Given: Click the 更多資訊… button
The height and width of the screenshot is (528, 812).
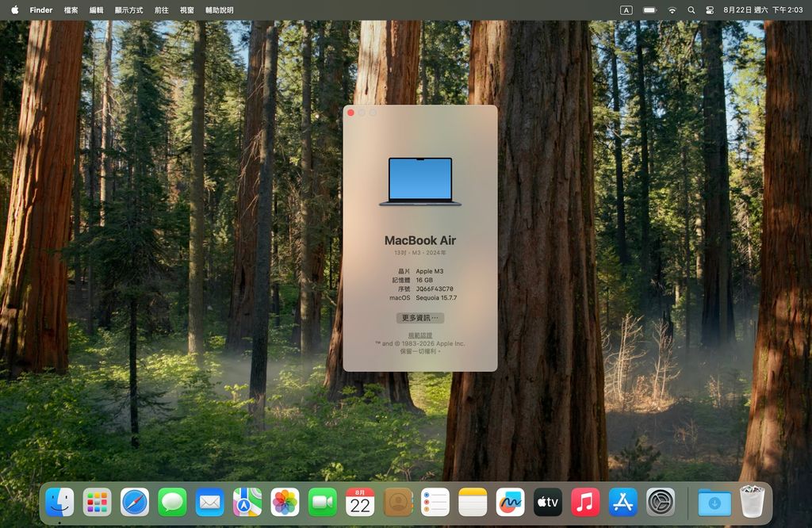Looking at the screenshot, I should click(x=420, y=318).
